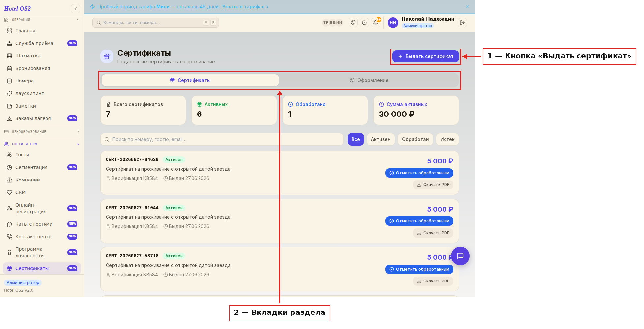Close the trial period banner
Image resolution: width=644 pixels, height=329 pixels.
(x=467, y=7)
